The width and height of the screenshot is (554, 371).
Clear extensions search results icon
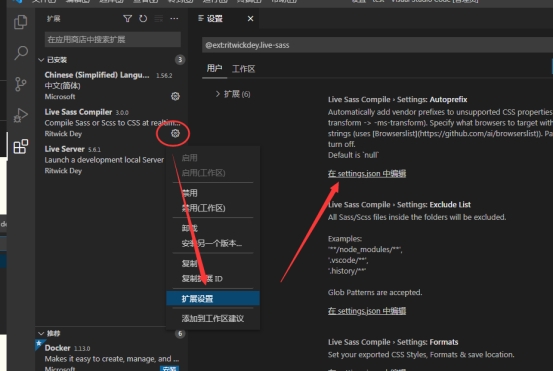point(159,19)
